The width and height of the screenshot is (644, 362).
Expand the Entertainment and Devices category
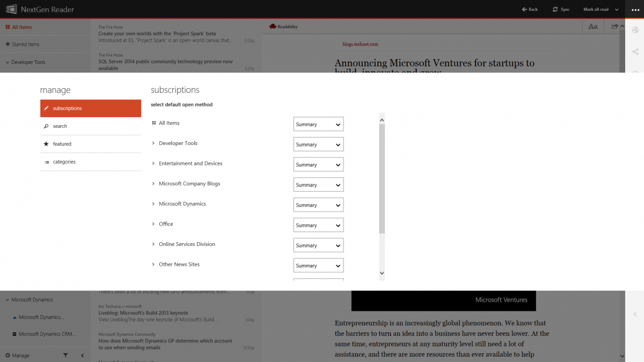click(153, 163)
